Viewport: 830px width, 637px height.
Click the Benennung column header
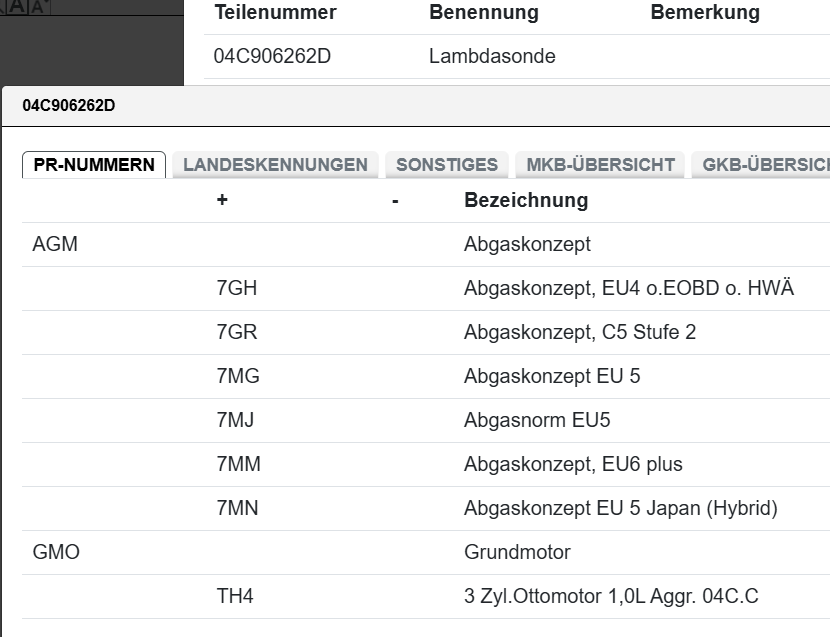click(x=483, y=13)
